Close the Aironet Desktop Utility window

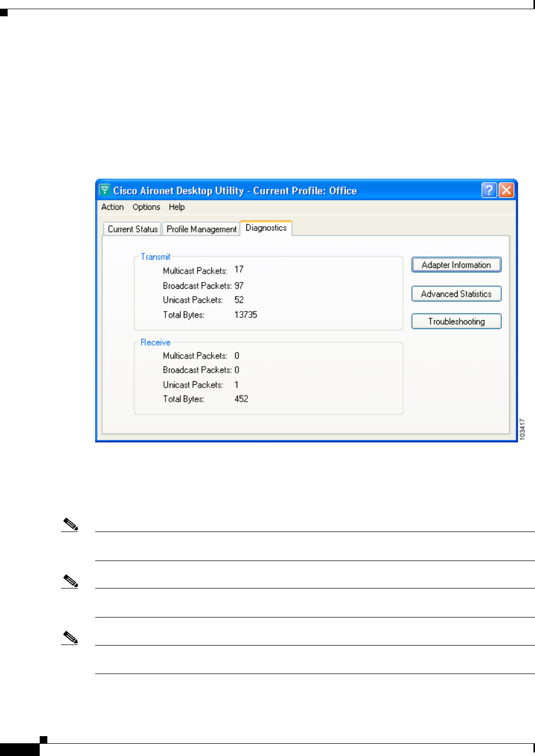[x=506, y=190]
